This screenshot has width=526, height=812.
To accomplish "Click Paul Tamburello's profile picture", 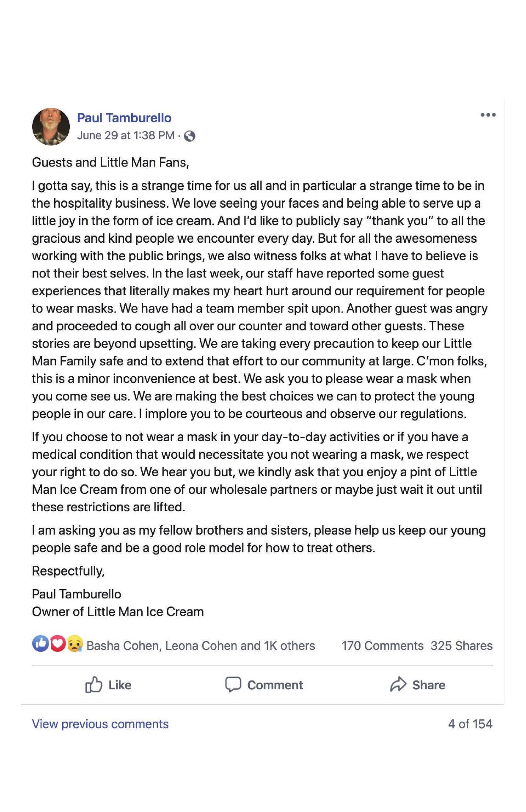I will (x=51, y=126).
